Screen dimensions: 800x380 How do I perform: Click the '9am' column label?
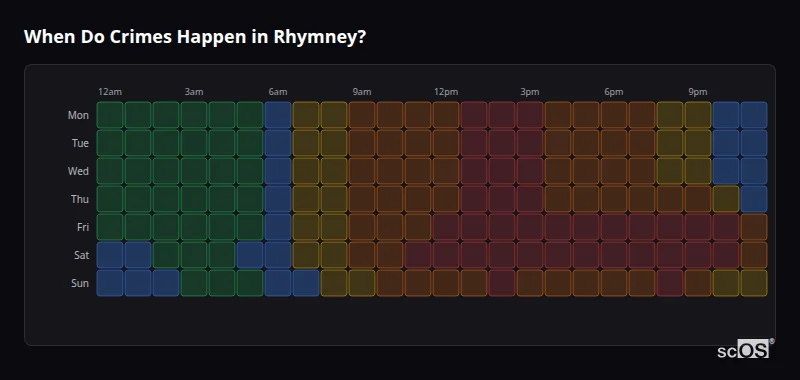coord(362,92)
